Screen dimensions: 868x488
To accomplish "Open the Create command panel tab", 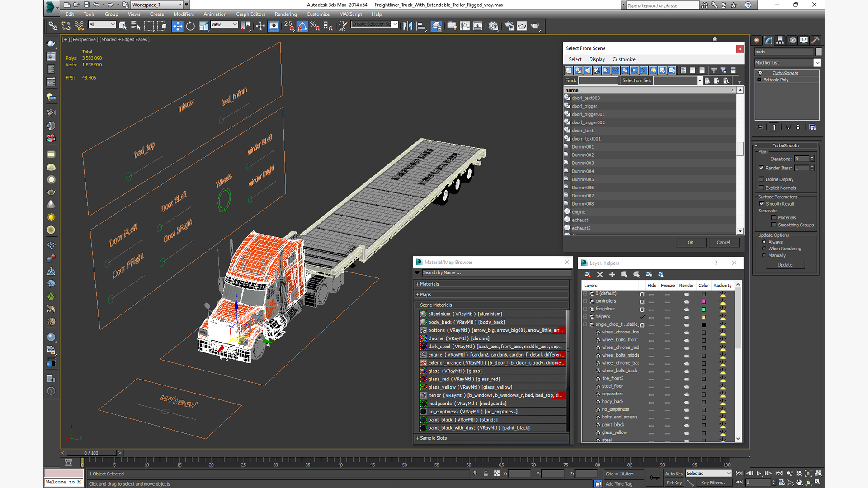I will tap(757, 40).
